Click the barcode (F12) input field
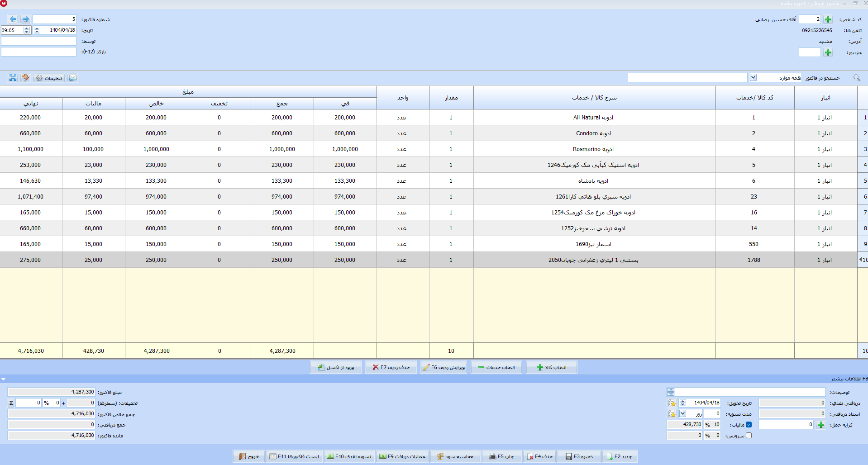Image resolution: width=868 pixels, height=465 pixels. coord(38,52)
